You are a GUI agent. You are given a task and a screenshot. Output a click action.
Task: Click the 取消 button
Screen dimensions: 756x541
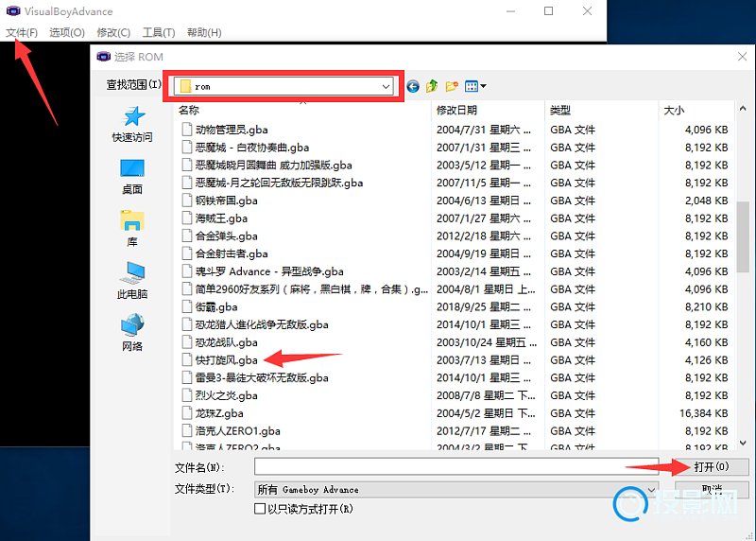tap(712, 489)
